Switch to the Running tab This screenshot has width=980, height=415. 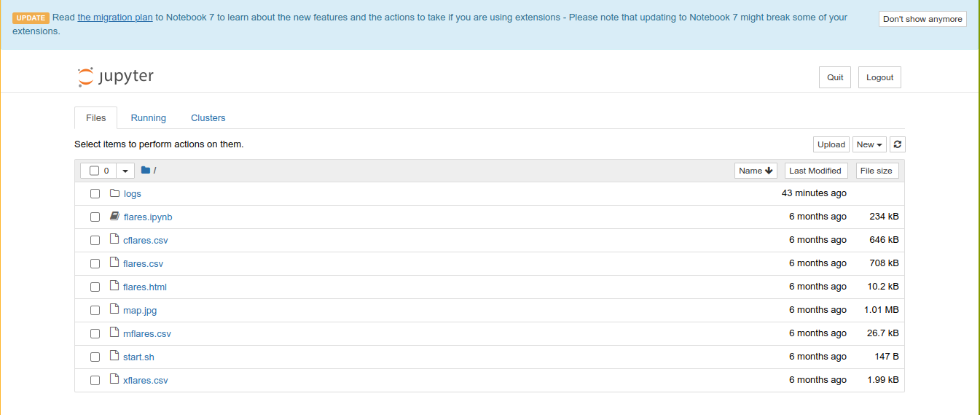click(x=148, y=118)
